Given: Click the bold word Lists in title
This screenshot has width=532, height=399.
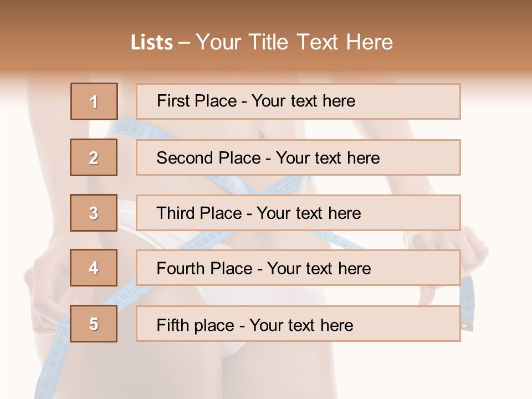Looking at the screenshot, I should 152,43.
